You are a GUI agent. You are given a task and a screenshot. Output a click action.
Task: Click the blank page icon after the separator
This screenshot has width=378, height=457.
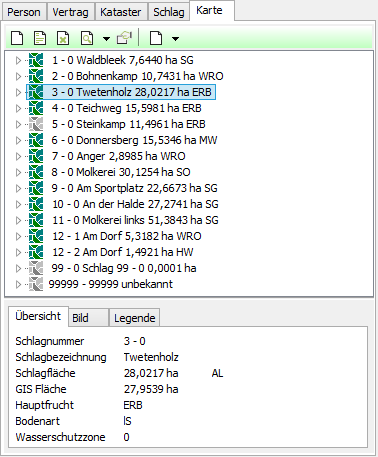tap(156, 38)
